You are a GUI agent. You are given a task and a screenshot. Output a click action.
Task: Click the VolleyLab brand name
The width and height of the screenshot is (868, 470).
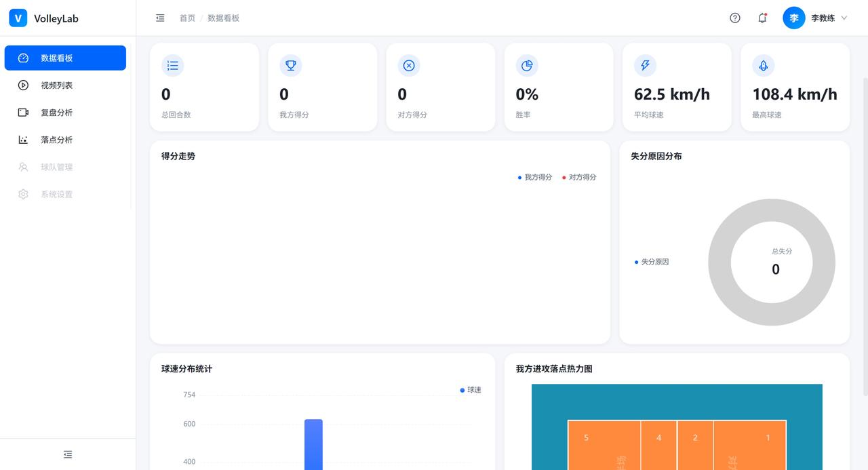click(x=56, y=19)
